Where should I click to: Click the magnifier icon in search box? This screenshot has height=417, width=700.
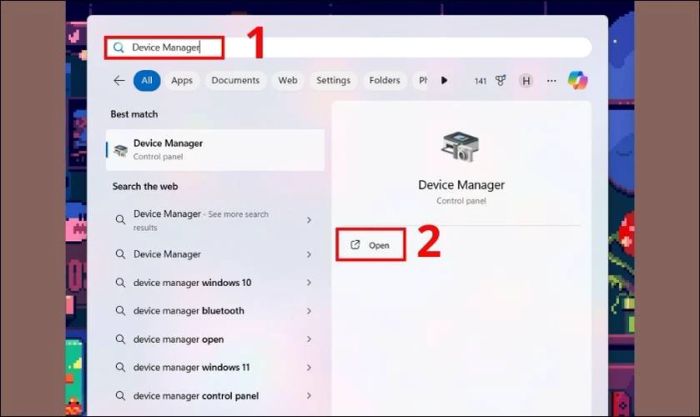[118, 47]
